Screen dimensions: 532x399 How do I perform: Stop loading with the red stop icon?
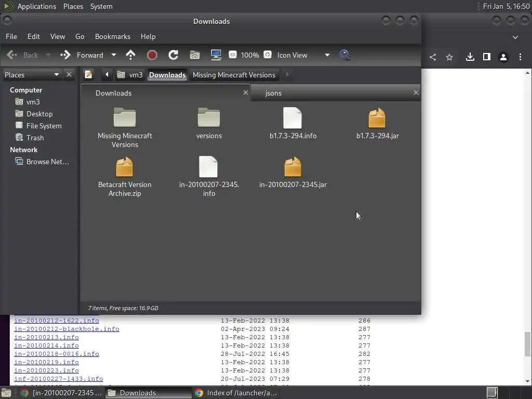pos(152,55)
